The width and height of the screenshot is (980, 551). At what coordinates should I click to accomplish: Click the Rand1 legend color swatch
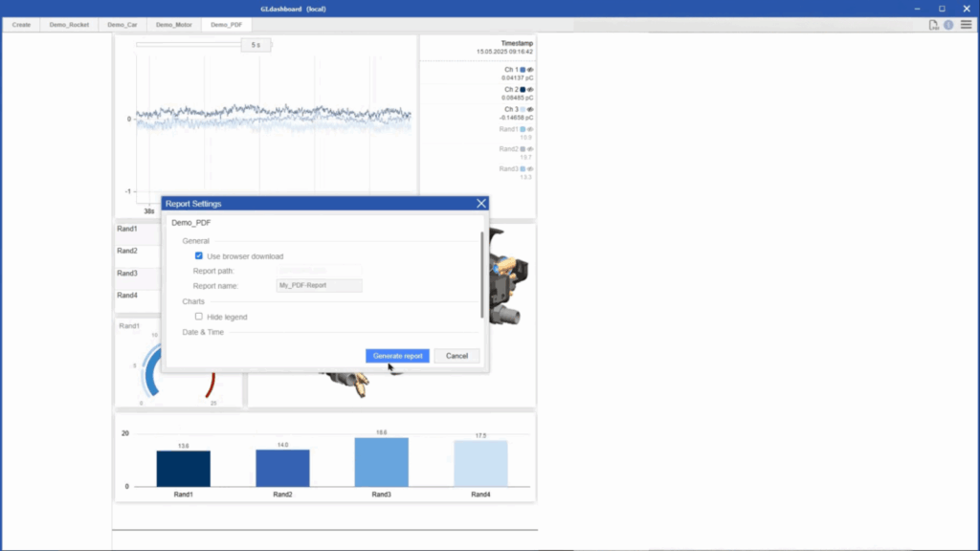523,129
